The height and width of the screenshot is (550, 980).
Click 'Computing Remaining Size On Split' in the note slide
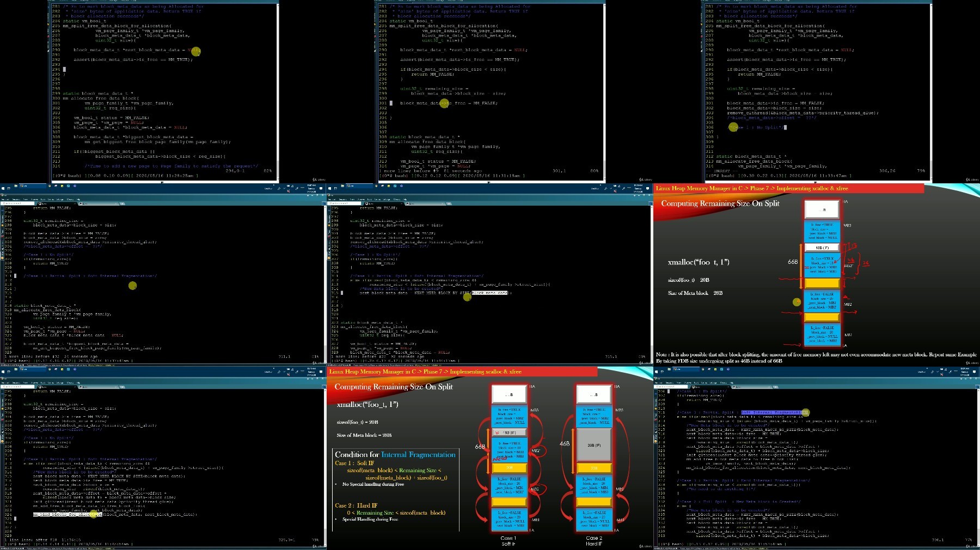[720, 203]
